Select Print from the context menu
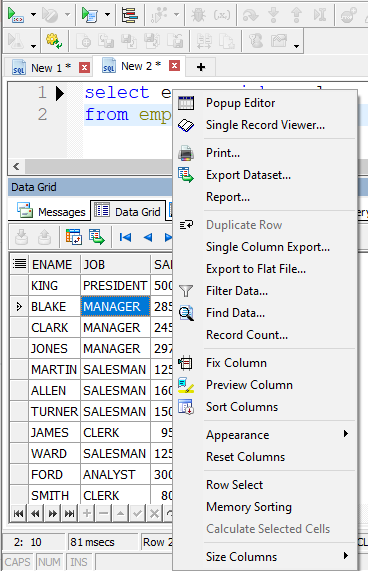The height and width of the screenshot is (571, 368). tap(223, 153)
